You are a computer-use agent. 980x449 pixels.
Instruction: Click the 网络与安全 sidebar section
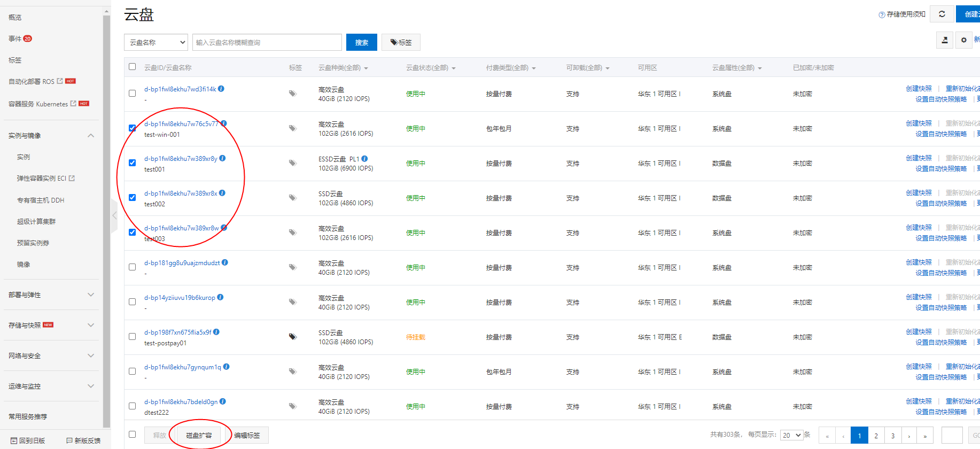tap(51, 356)
